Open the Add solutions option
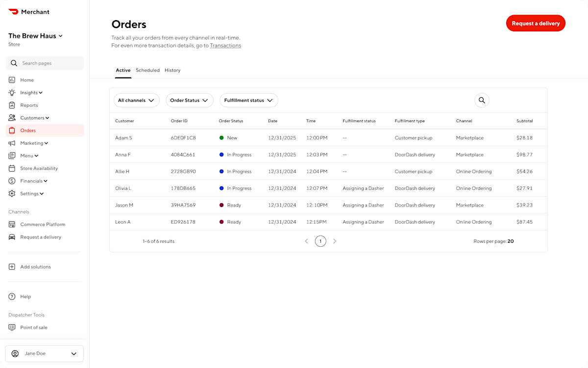 [35, 266]
